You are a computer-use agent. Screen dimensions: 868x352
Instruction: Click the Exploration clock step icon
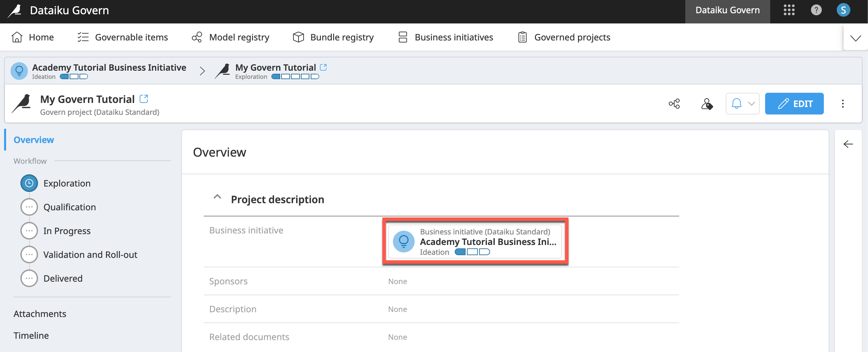(29, 183)
